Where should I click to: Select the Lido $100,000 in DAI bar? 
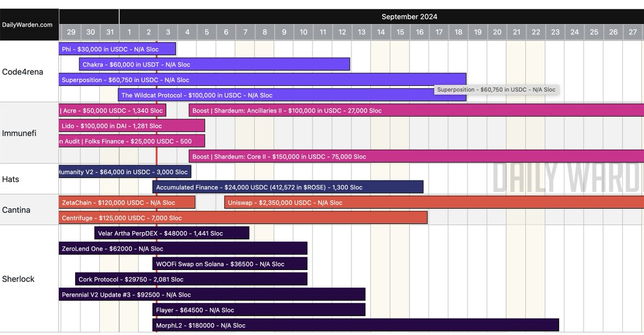132,126
